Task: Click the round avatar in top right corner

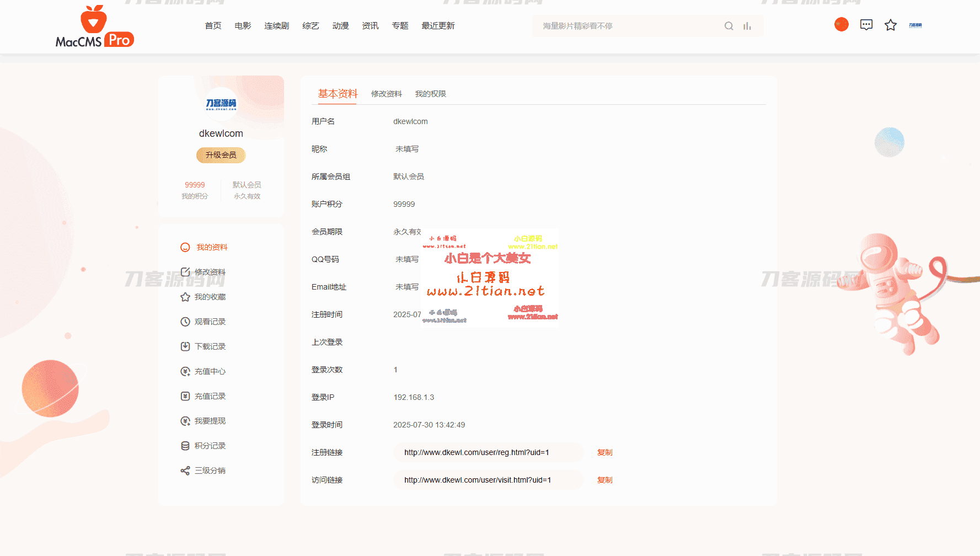Action: pyautogui.click(x=841, y=24)
